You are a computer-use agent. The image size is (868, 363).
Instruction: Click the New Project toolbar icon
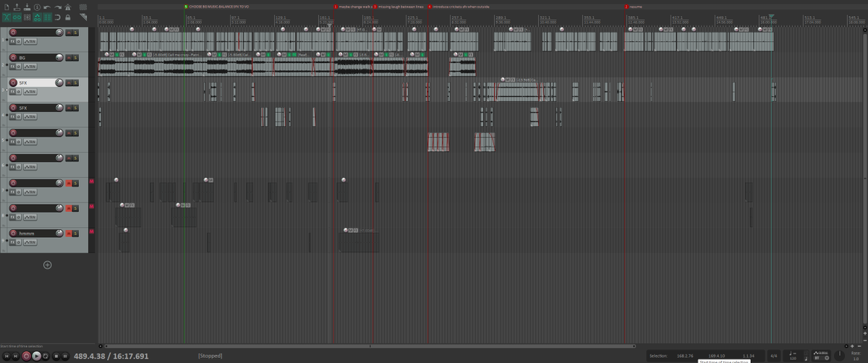click(7, 7)
